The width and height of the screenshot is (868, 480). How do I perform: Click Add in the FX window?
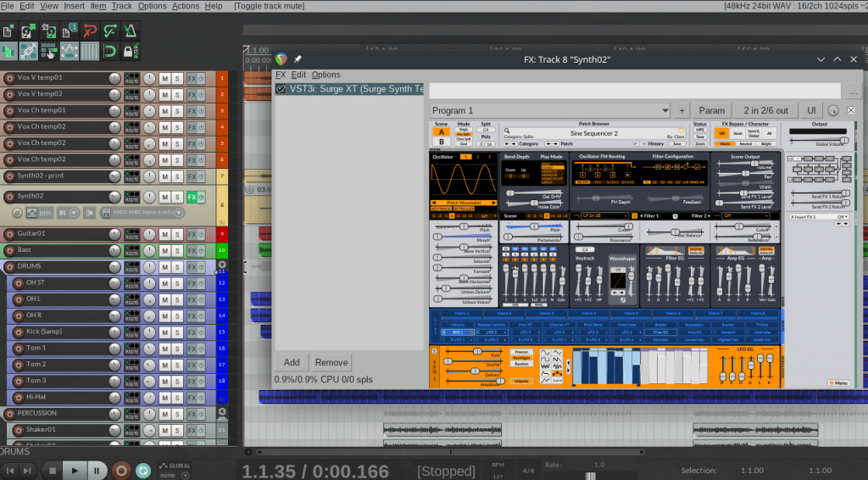(x=292, y=362)
